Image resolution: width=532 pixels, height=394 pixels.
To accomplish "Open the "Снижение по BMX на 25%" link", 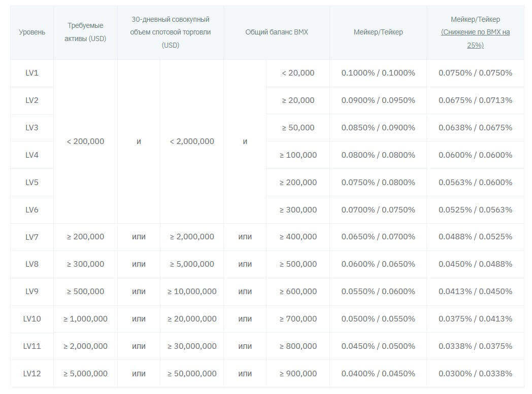I will click(475, 39).
